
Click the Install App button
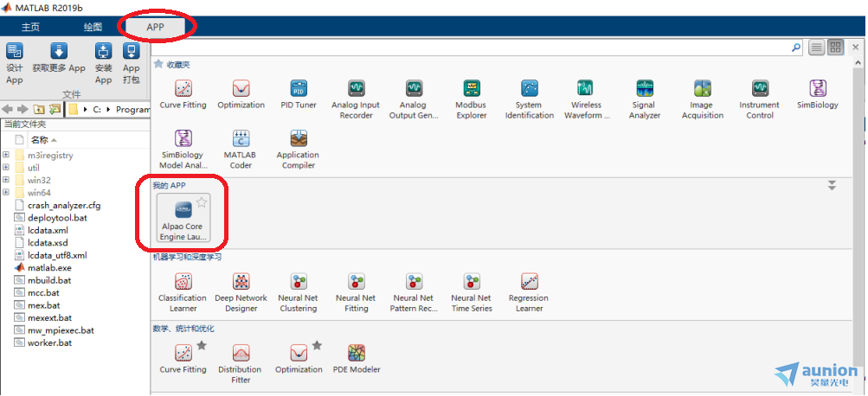pos(104,63)
